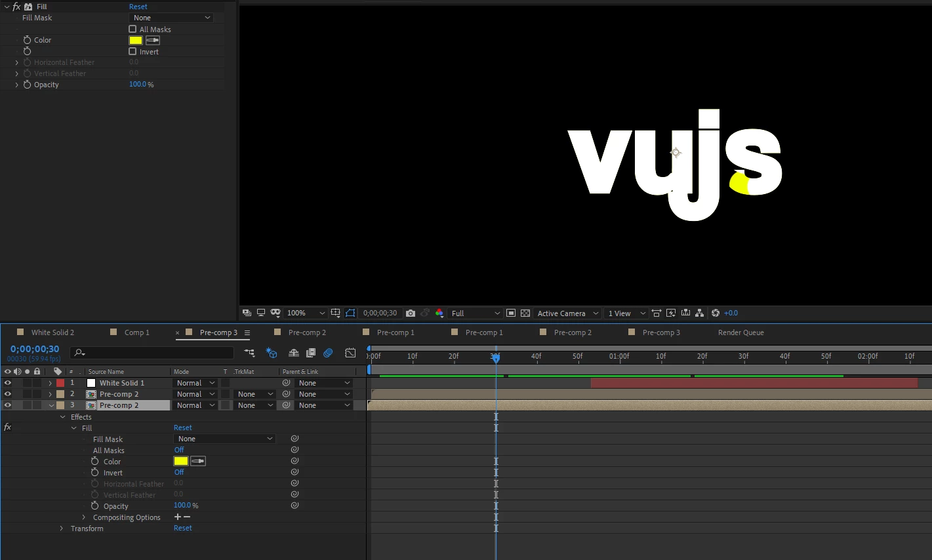Screen dimensions: 932x560
Task: Open the yellow Color swatch in Effect Controls
Action: (136, 40)
